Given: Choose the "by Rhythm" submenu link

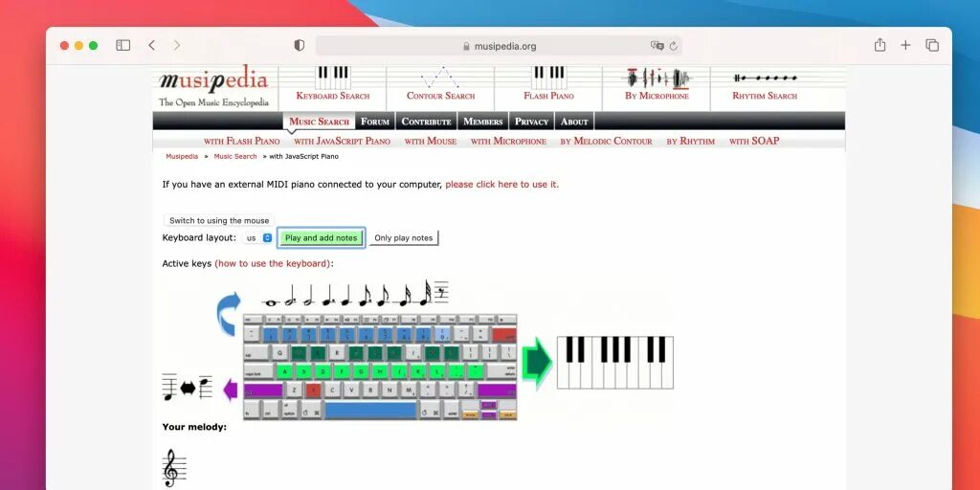Looking at the screenshot, I should coord(691,142).
